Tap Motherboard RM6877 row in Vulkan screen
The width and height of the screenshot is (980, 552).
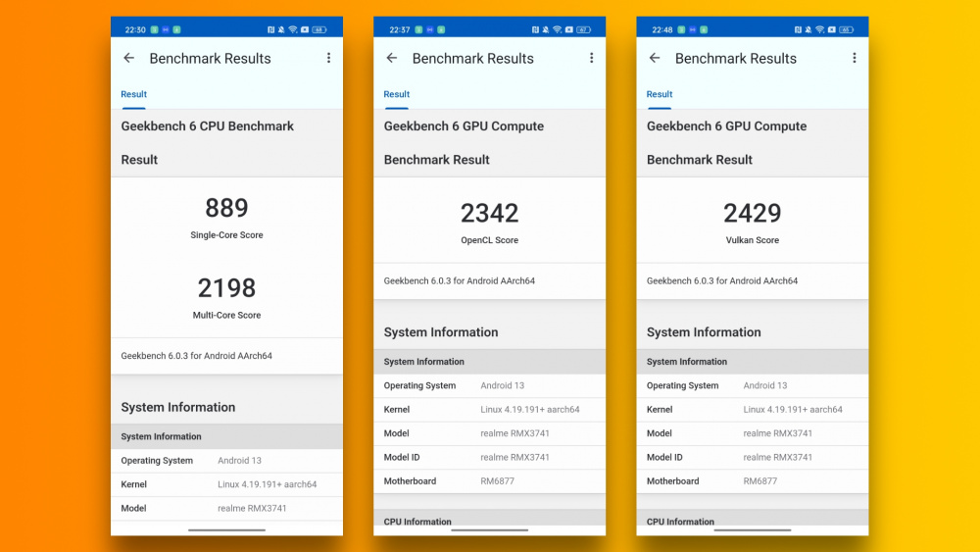753,480
